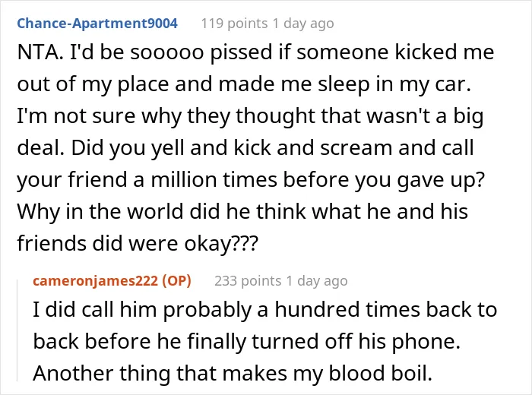Screen dimensions: 532x395
Task: Click the word 'sooooo' in first line
Action: 166,52
